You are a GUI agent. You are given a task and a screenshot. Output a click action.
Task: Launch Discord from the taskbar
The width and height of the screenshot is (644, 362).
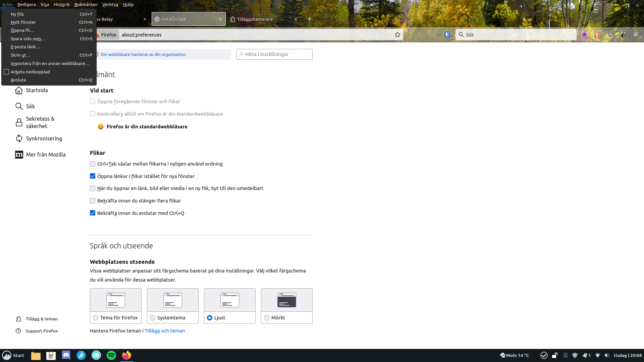66,355
